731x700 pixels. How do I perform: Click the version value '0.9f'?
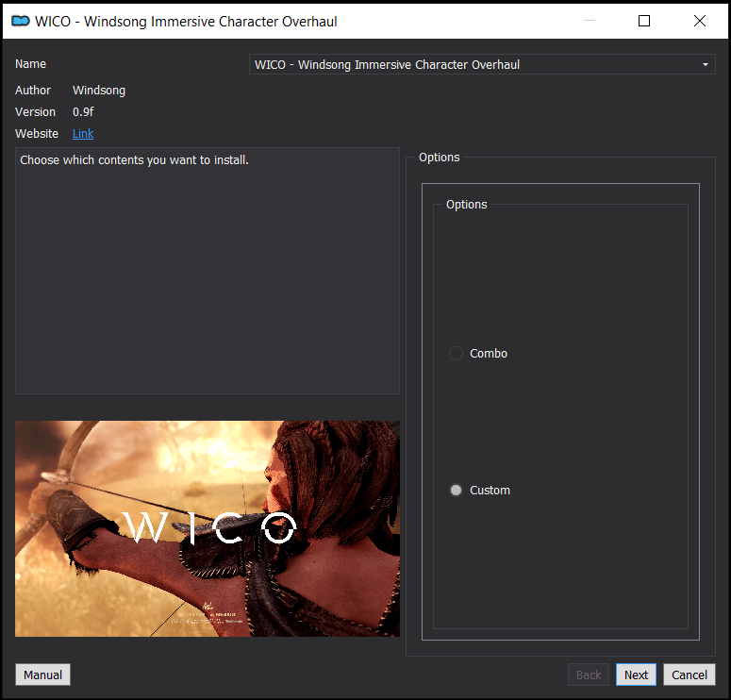[x=83, y=112]
